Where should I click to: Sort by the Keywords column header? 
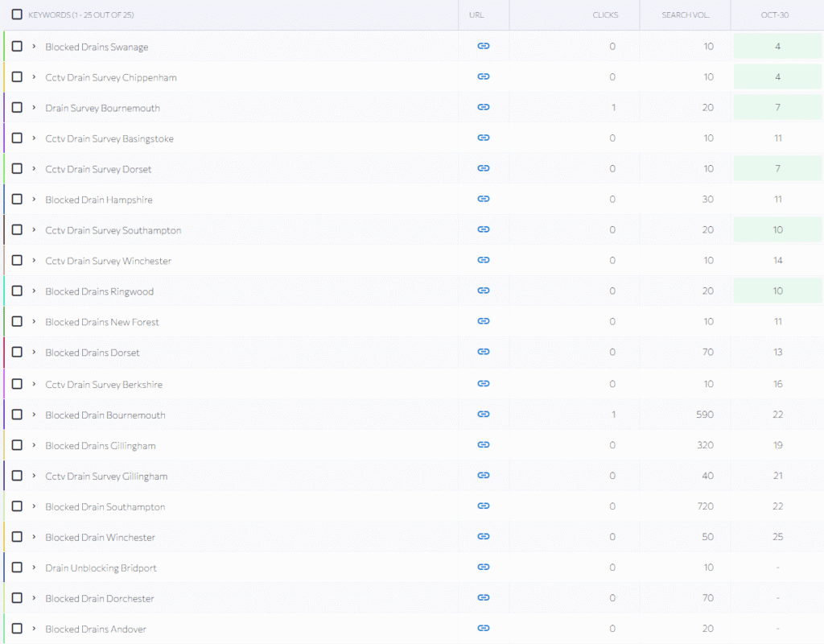tap(81, 14)
